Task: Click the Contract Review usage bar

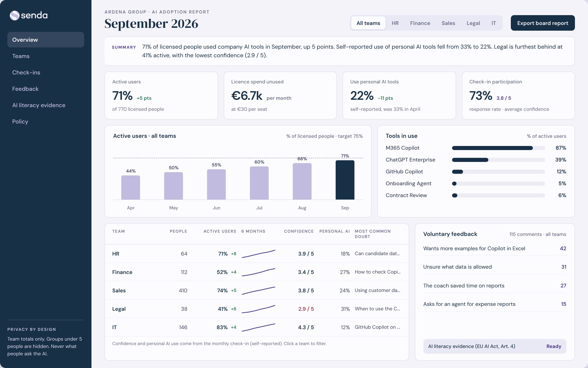Action: tap(498, 195)
